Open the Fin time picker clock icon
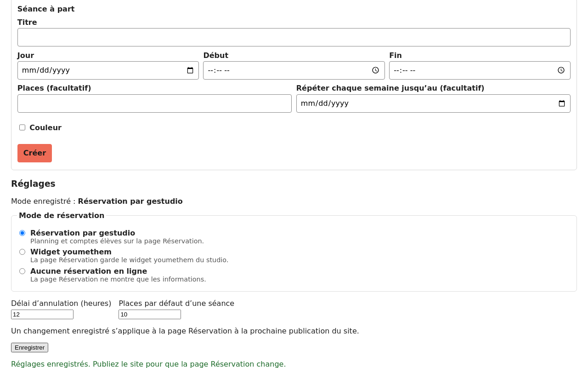The image size is (588, 368). pyautogui.click(x=561, y=70)
